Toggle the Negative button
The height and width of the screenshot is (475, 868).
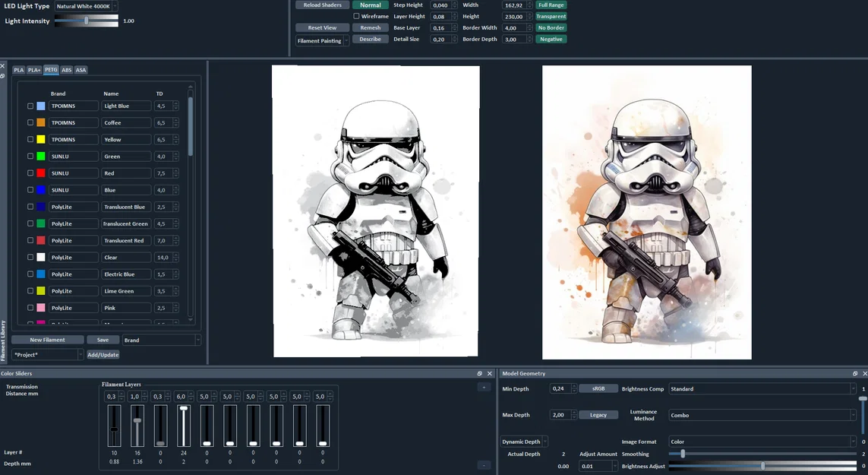pyautogui.click(x=551, y=40)
